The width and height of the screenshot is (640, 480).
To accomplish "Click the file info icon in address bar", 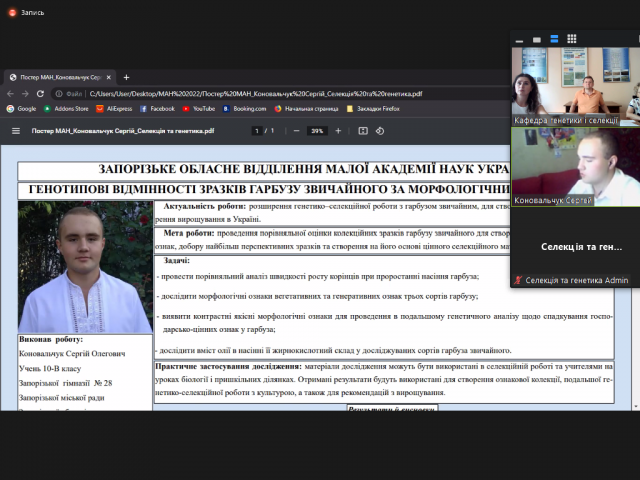I will coord(59,93).
